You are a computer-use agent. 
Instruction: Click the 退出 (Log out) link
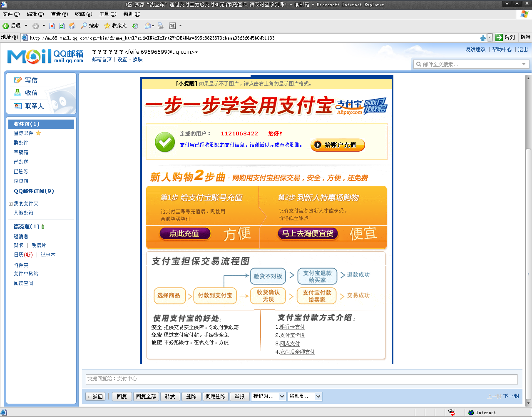tap(523, 49)
